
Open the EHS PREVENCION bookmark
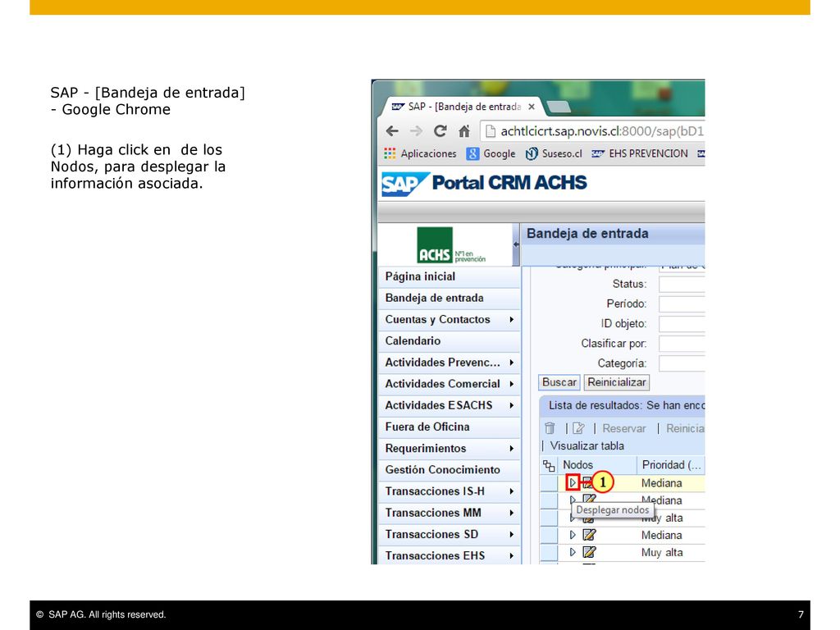(x=640, y=153)
